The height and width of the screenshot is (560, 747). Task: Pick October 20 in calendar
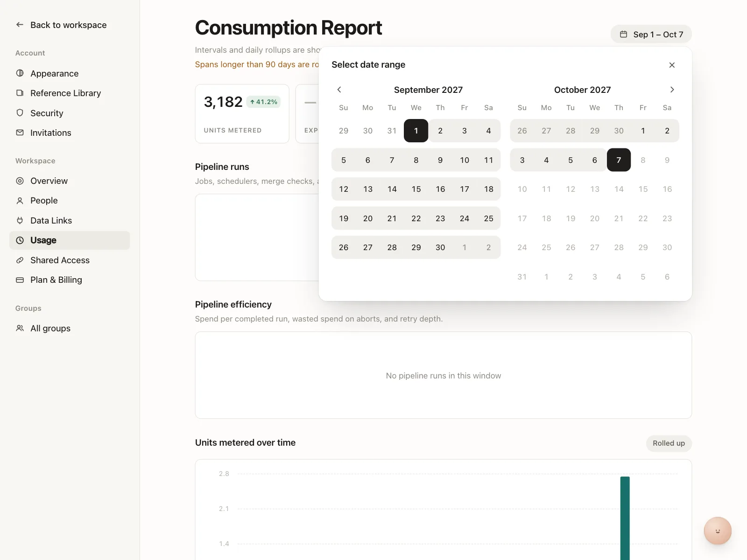click(594, 218)
